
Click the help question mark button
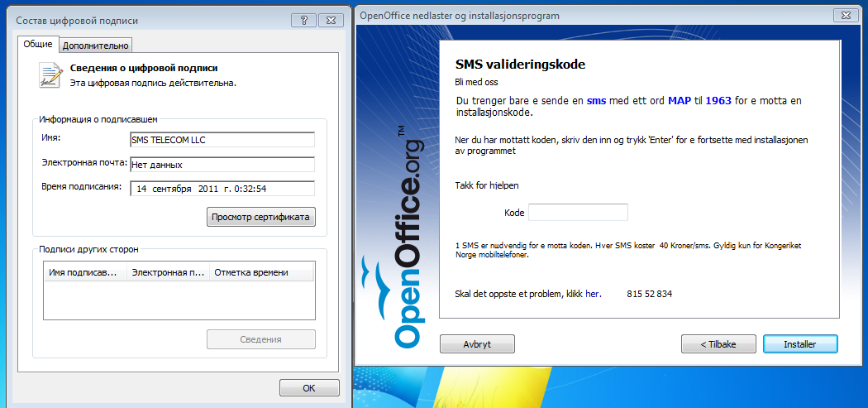304,21
